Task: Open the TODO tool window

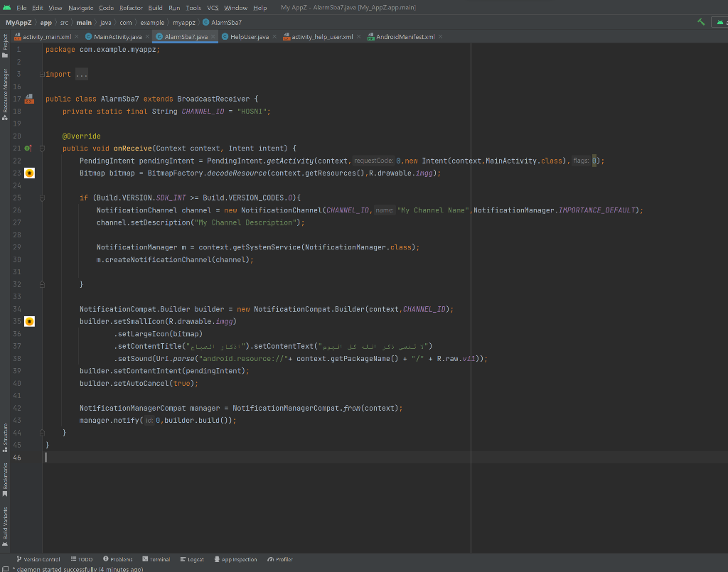Action: tap(81, 559)
